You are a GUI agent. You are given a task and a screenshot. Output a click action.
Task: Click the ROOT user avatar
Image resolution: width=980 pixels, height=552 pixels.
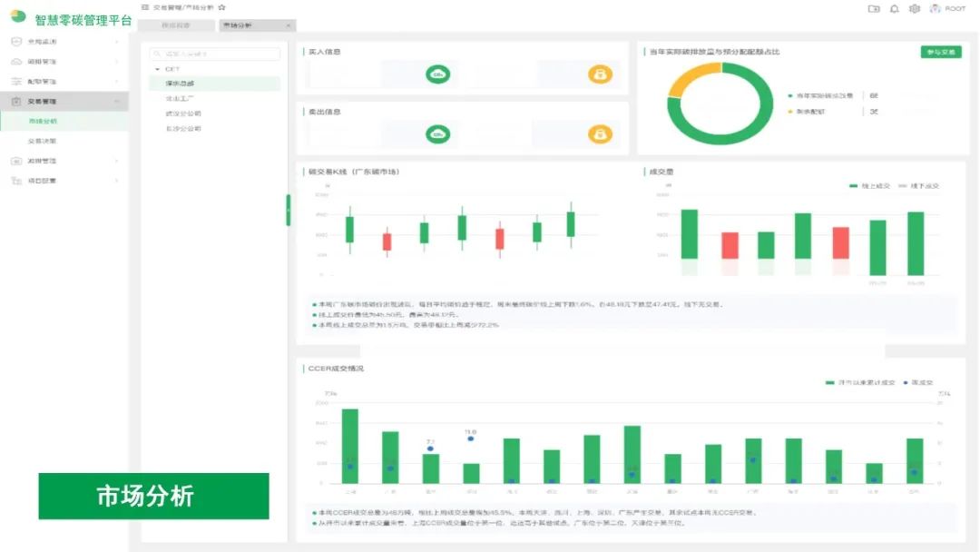tap(935, 9)
